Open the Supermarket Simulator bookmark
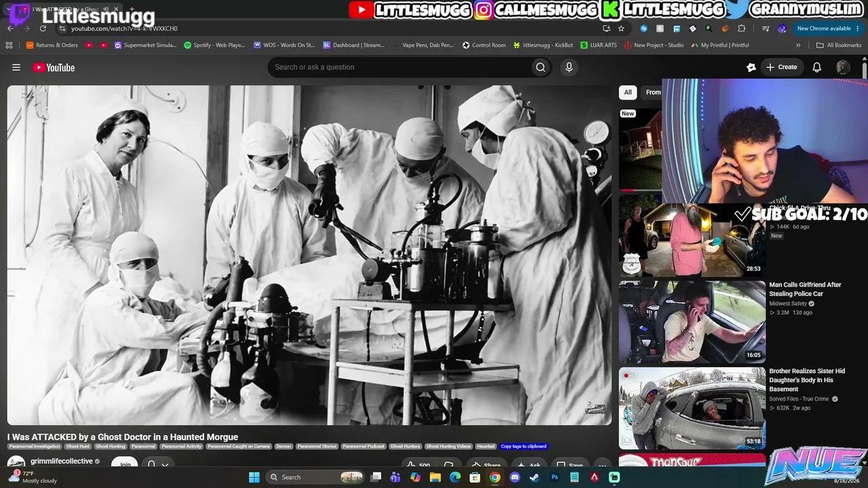The image size is (868, 488). 145,45
